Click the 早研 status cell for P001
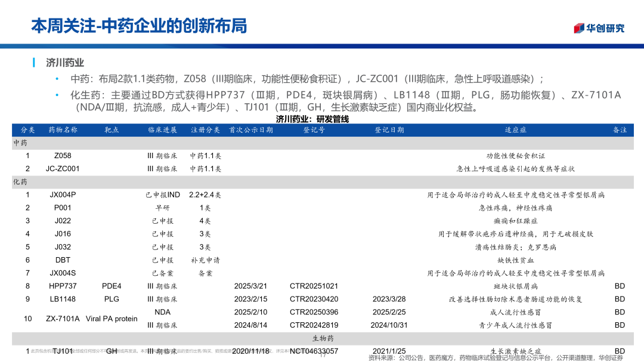 [x=163, y=208]
